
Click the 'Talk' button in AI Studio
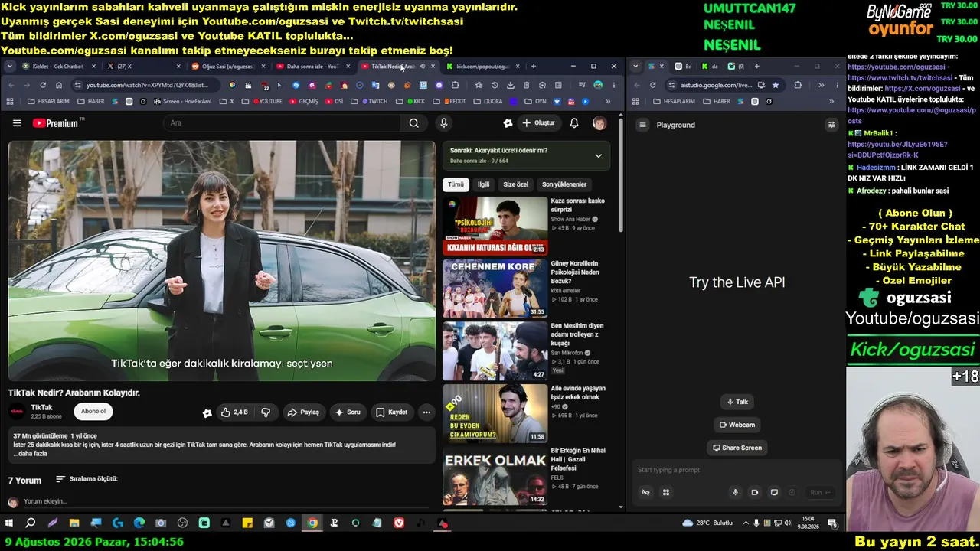[x=737, y=402]
